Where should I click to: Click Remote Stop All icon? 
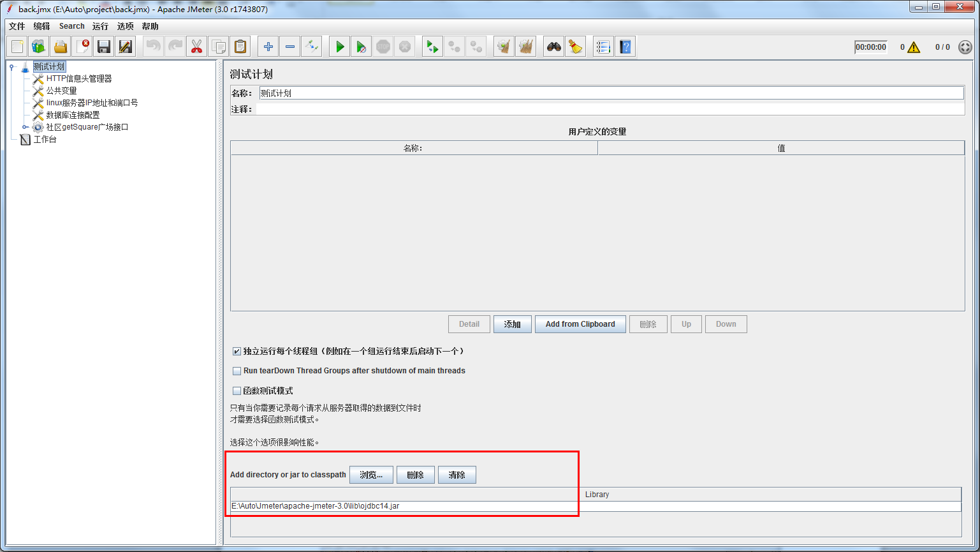454,47
